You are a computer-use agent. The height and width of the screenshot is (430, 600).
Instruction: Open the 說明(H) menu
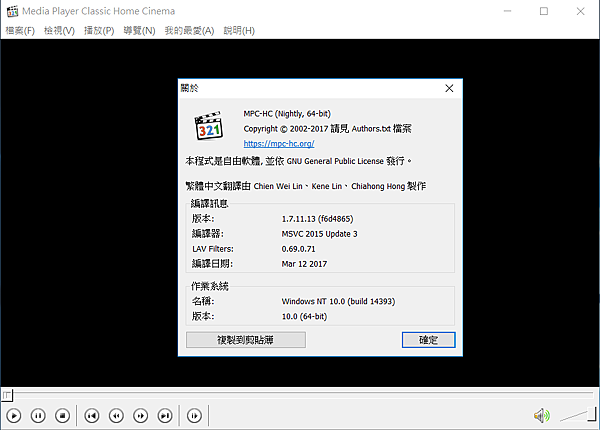pos(239,31)
